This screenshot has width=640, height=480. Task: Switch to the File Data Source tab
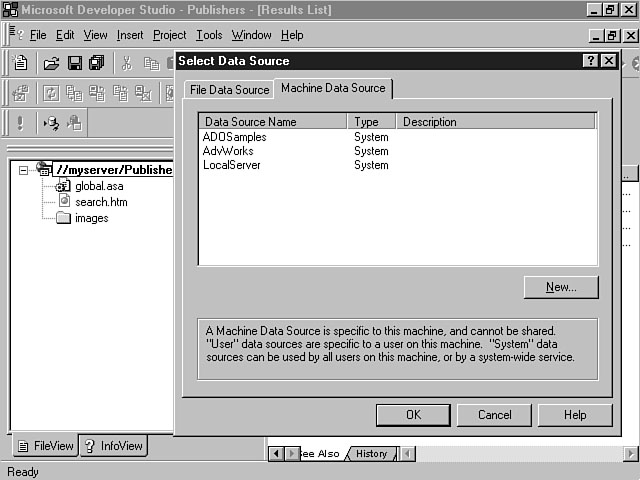pyautogui.click(x=229, y=89)
